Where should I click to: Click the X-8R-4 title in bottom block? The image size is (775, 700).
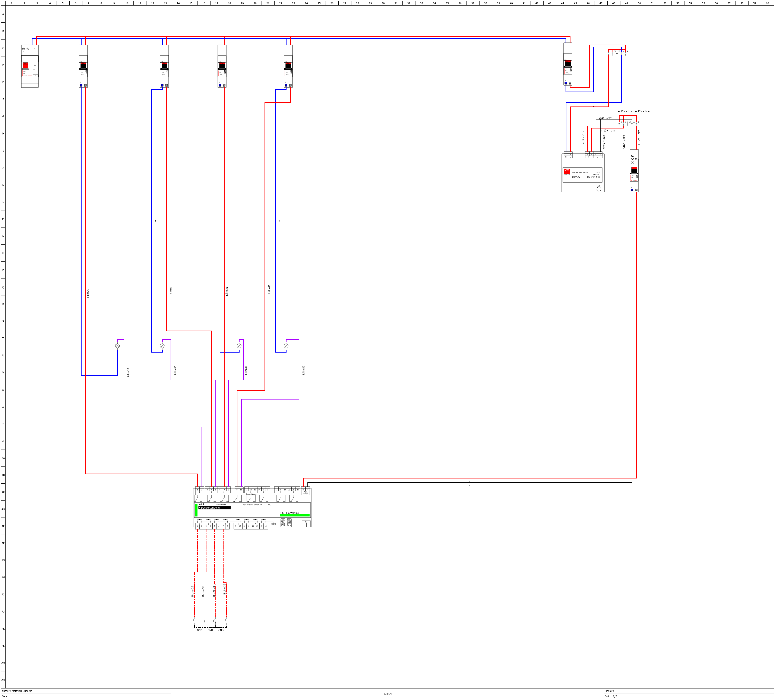[x=387, y=694]
